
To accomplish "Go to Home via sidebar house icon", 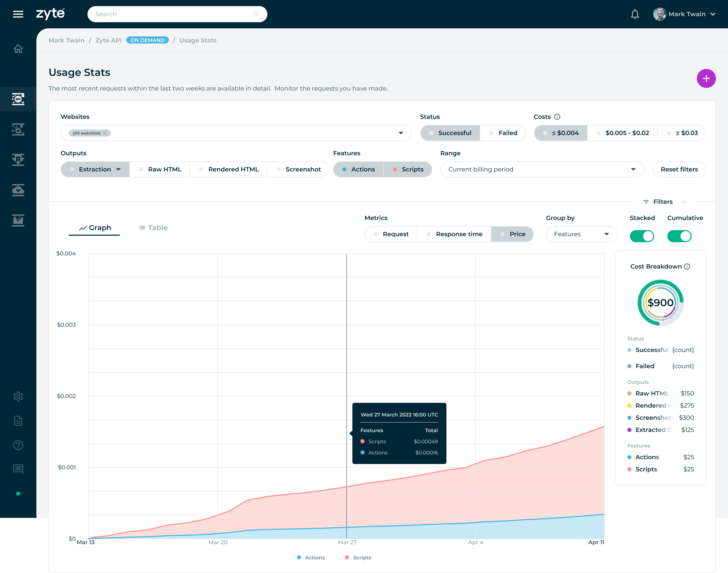I will pyautogui.click(x=18, y=49).
